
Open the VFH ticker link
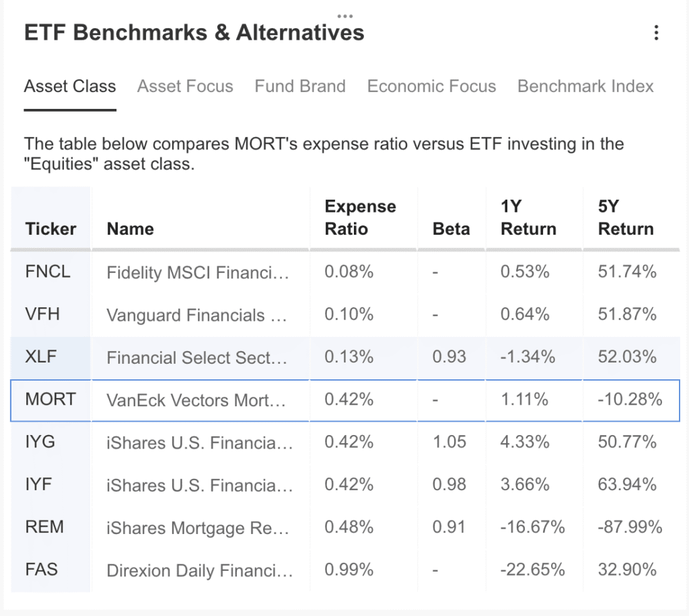tap(42, 314)
